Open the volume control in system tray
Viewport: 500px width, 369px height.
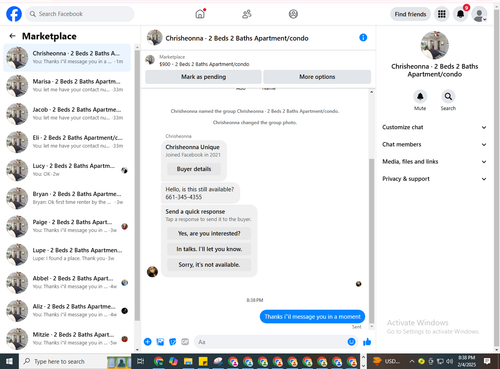pos(449,361)
